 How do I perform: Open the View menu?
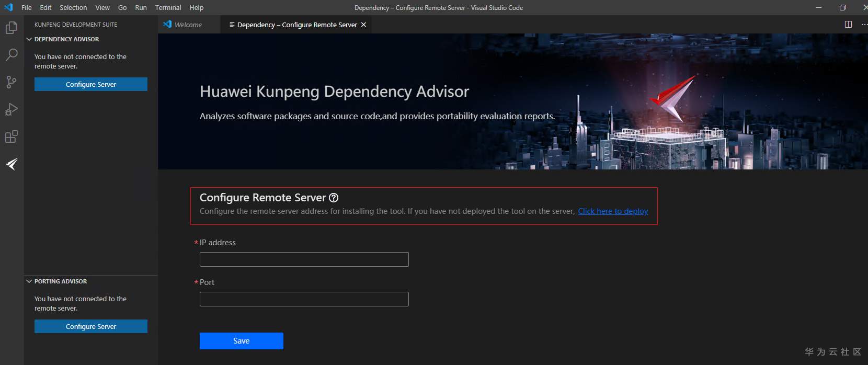pos(102,7)
